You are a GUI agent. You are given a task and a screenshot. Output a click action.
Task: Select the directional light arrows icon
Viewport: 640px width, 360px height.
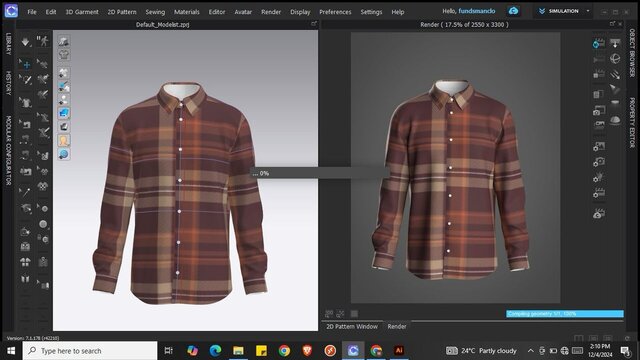point(616,74)
